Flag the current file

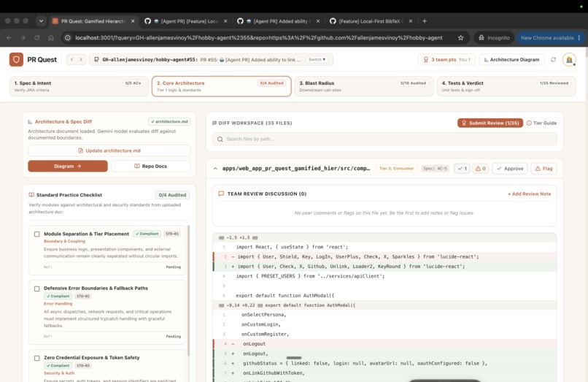(543, 168)
